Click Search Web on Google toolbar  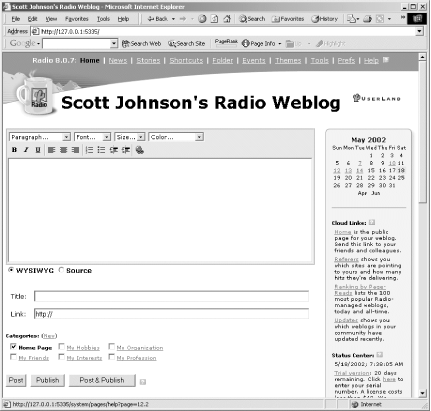pyautogui.click(x=141, y=43)
